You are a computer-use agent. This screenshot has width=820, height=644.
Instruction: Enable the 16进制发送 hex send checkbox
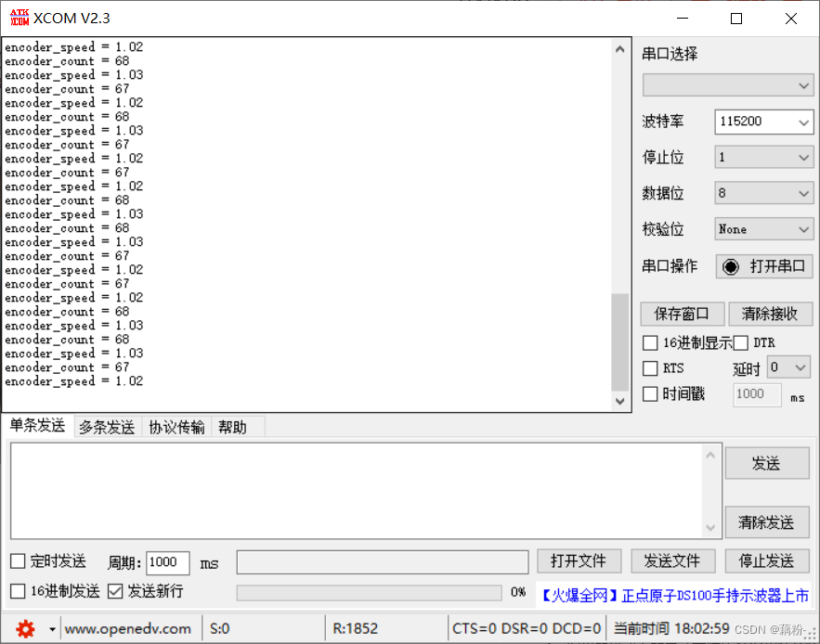tap(18, 591)
